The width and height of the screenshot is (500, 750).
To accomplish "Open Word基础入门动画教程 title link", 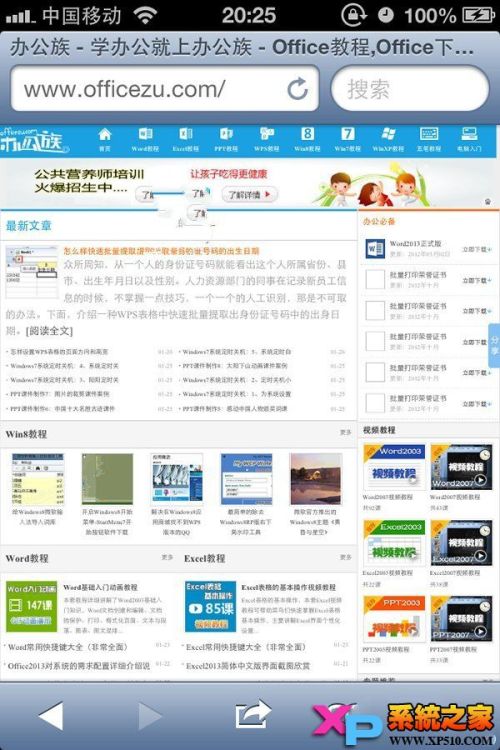I will pos(100,587).
